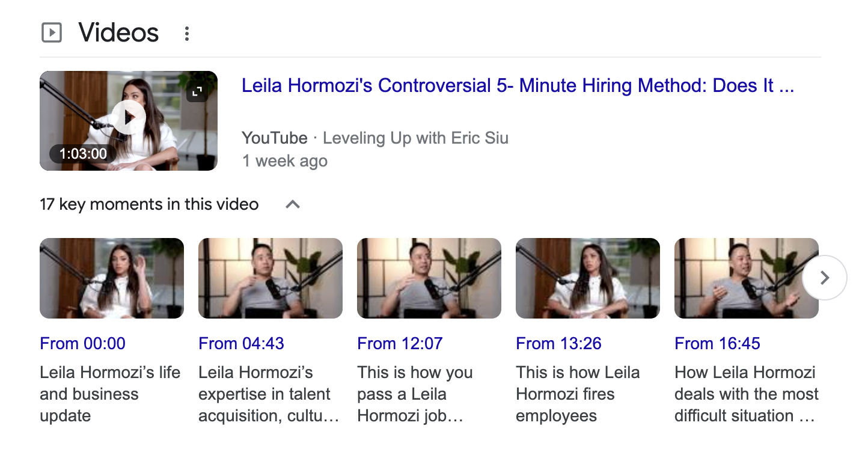Jump to the From 04:43 timestamp link
868x464 pixels.
pos(241,344)
